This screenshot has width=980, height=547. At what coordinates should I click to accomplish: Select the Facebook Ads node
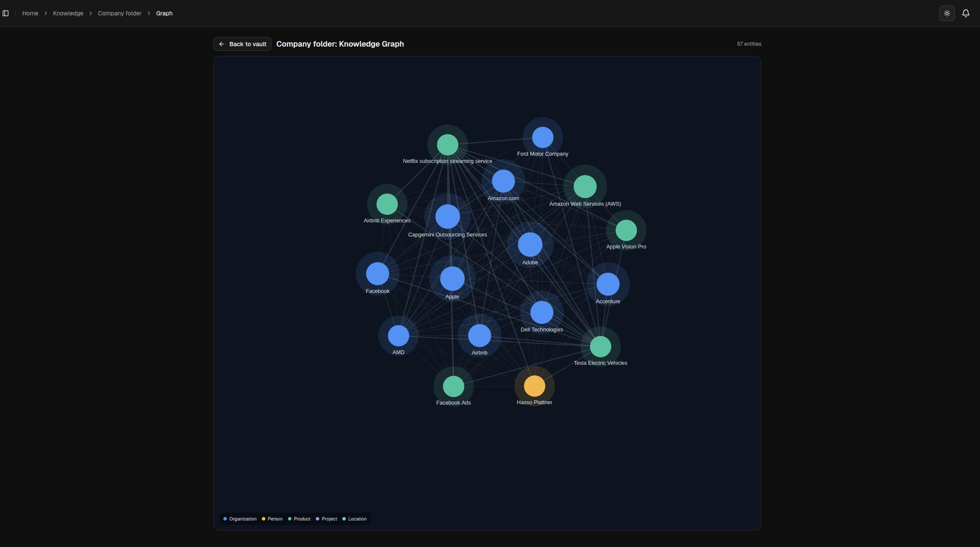pyautogui.click(x=453, y=386)
